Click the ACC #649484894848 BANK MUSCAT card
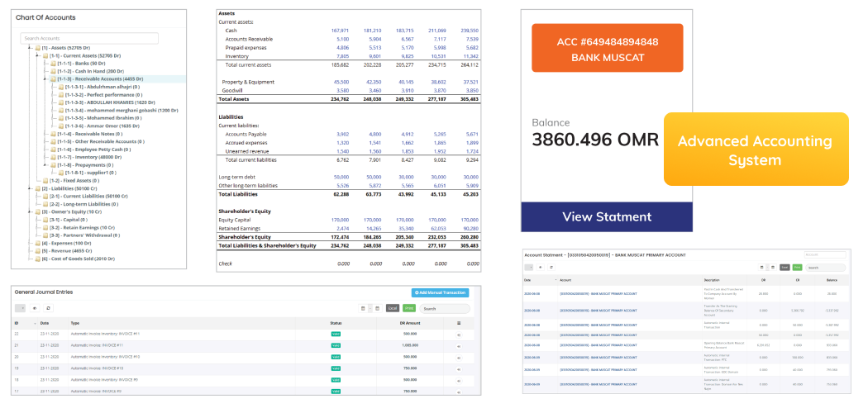This screenshot has height=413, width=868. (608, 48)
